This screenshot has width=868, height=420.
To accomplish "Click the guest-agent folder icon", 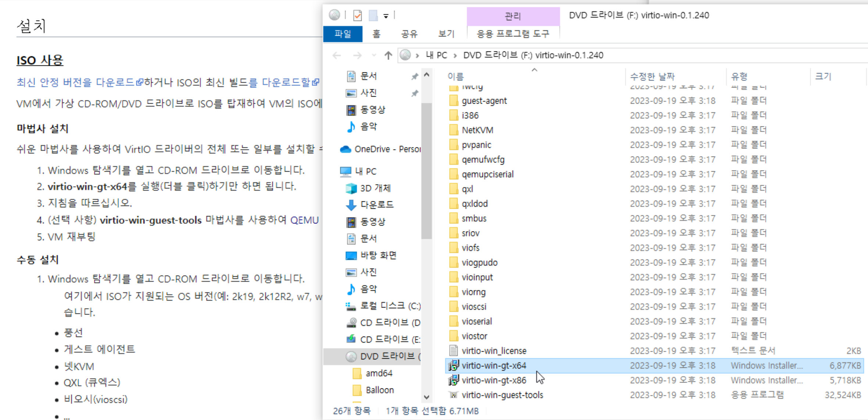I will 453,101.
